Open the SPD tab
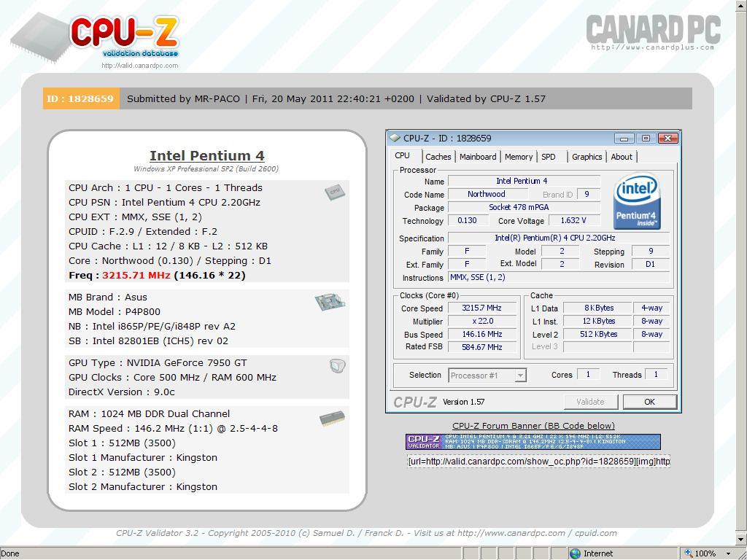 click(549, 157)
